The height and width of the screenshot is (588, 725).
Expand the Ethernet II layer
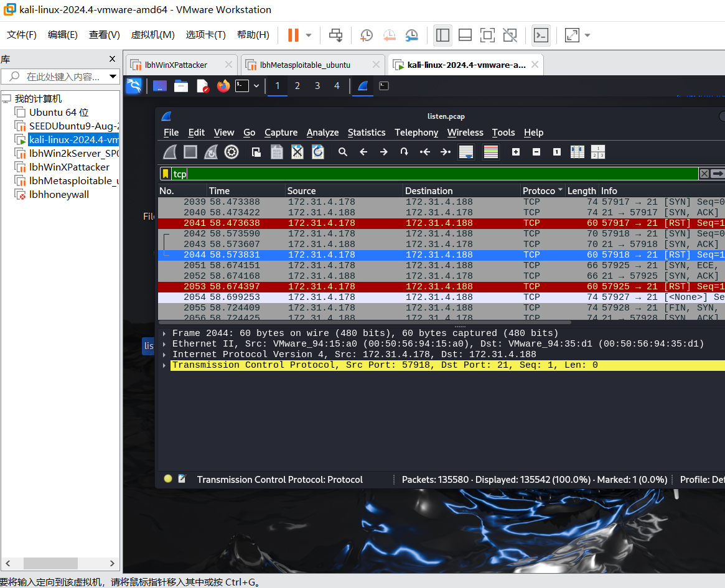pos(164,344)
